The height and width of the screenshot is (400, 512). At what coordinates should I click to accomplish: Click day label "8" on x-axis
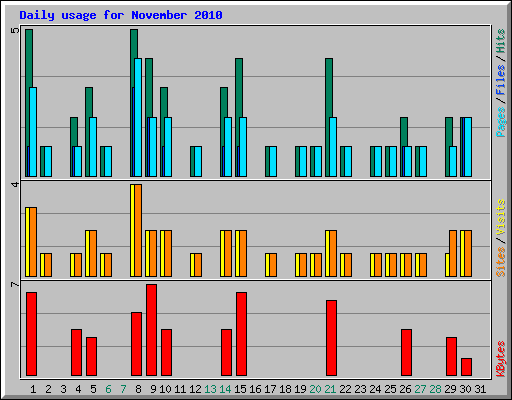point(138,389)
